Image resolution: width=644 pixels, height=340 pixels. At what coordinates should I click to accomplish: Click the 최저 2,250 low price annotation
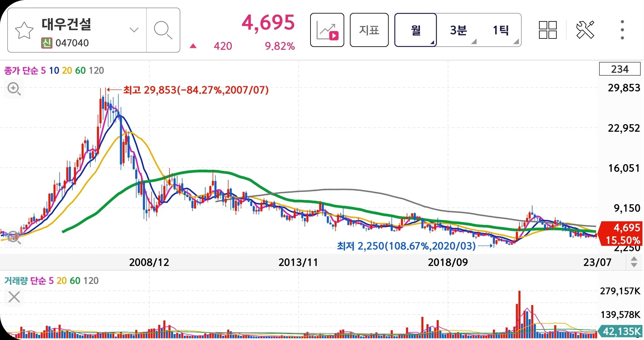406,246
